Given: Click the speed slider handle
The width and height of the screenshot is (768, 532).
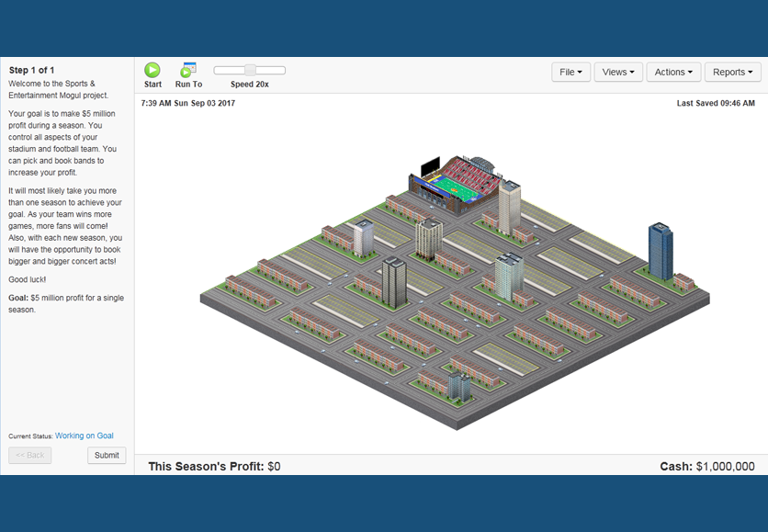Looking at the screenshot, I should [250, 70].
